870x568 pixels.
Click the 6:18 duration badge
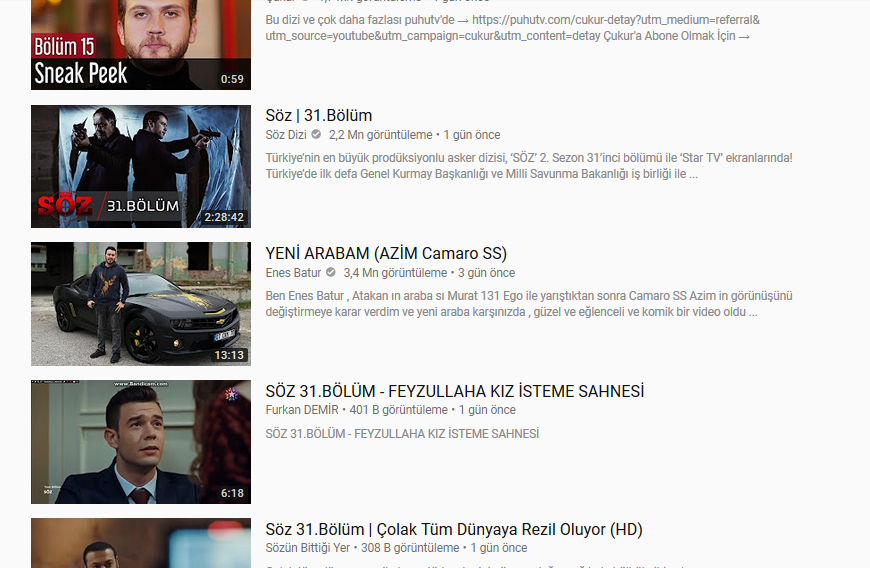click(232, 493)
